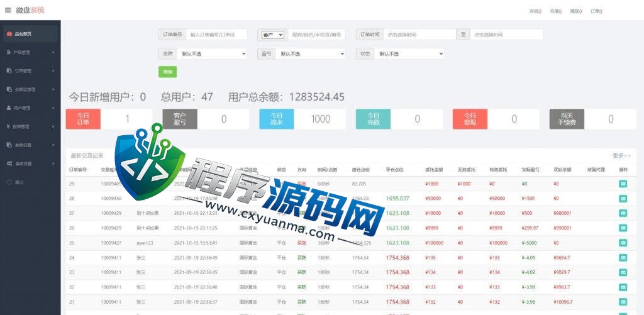Click timestamp 2021-09-19 22:36:49
Image resolution: width=644 pixels, height=315 pixels.
[196, 258]
